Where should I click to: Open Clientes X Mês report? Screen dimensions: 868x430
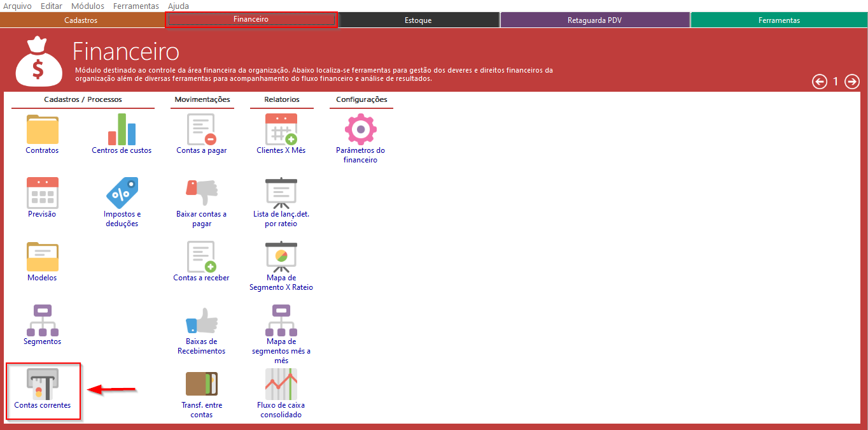(x=281, y=130)
